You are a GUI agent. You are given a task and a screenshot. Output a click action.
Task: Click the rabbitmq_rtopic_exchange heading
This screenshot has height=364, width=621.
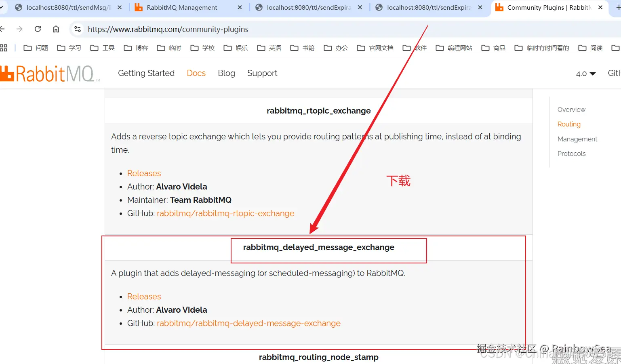[319, 111]
